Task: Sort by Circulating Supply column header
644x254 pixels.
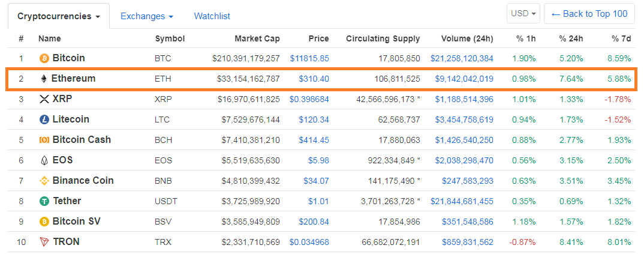Action: (x=383, y=38)
